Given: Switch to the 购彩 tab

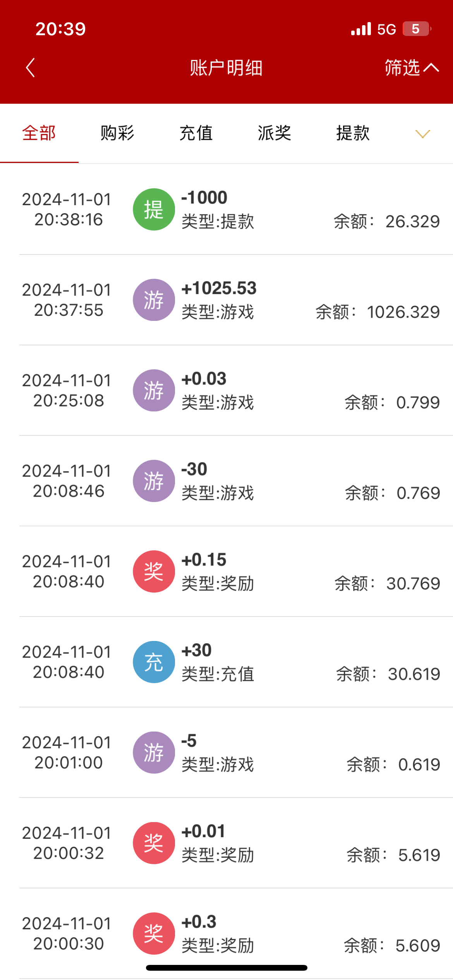Looking at the screenshot, I should 117,133.
